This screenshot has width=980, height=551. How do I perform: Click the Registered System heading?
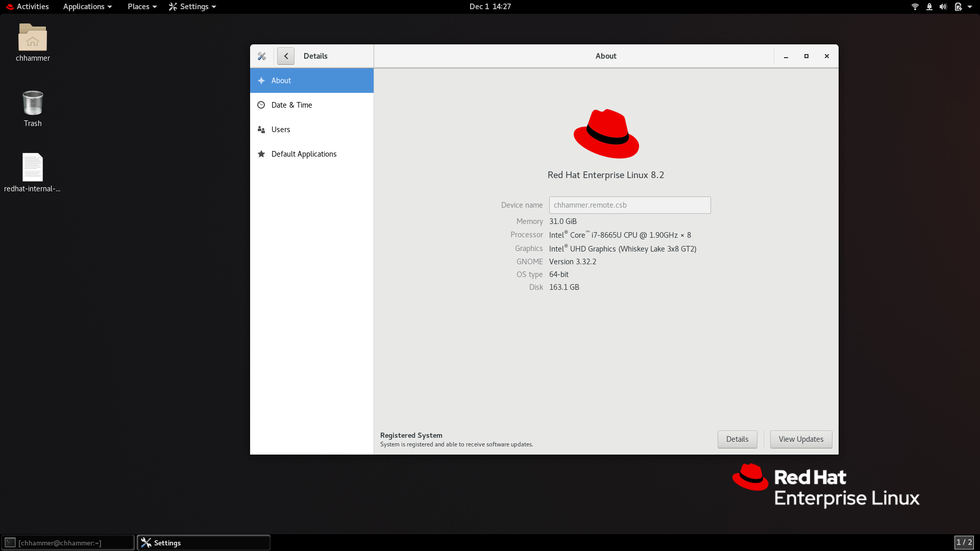tap(411, 435)
